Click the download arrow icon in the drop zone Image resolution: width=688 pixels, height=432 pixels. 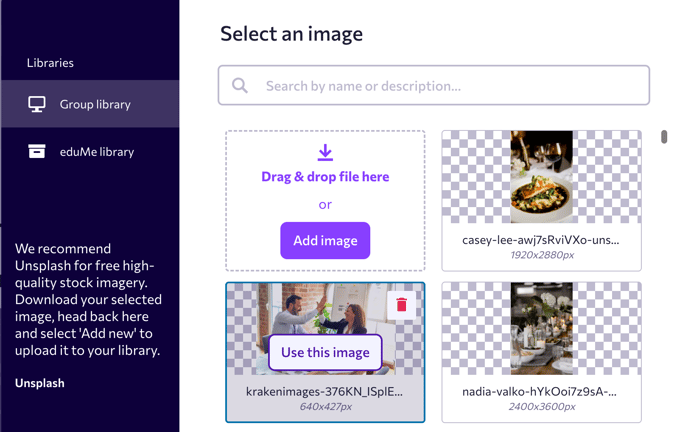coord(325,152)
